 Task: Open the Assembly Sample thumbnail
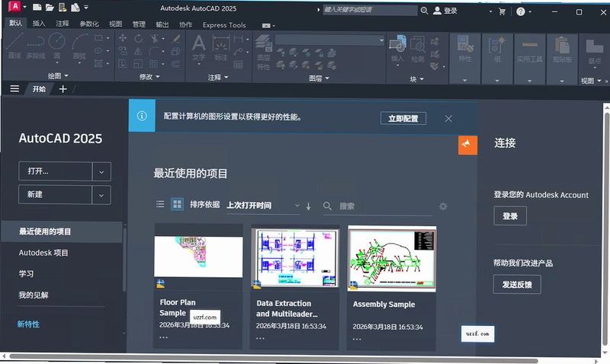[x=392, y=259]
